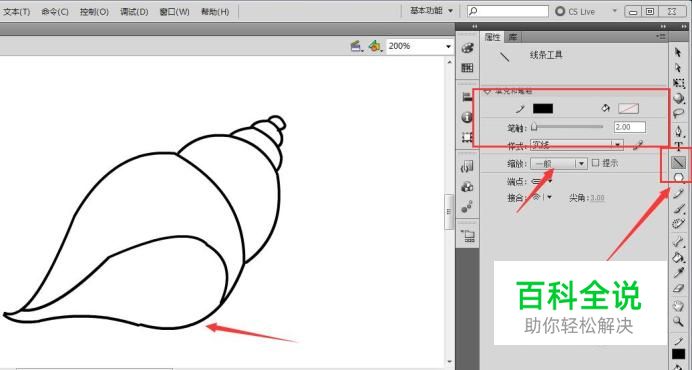Select the Pencil tool

[678, 193]
